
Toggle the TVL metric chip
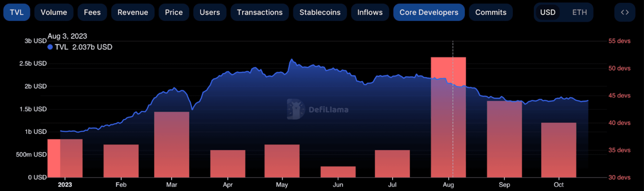(x=16, y=12)
